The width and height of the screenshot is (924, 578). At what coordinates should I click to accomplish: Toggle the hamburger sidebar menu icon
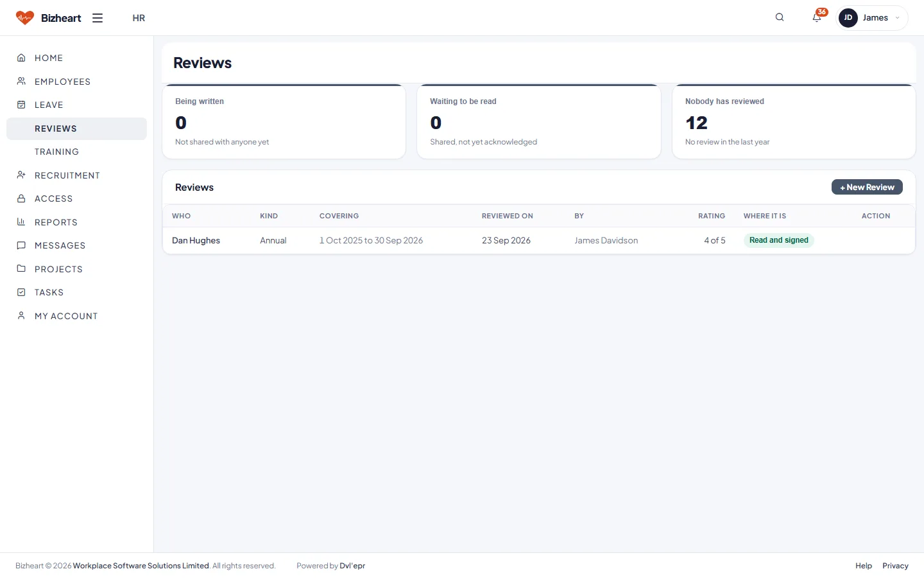click(x=98, y=18)
